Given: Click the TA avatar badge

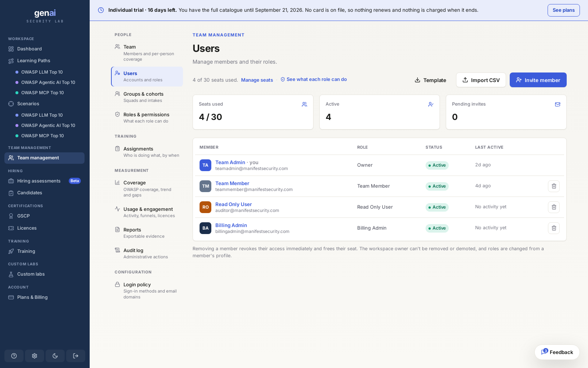Looking at the screenshot, I should click(x=205, y=165).
